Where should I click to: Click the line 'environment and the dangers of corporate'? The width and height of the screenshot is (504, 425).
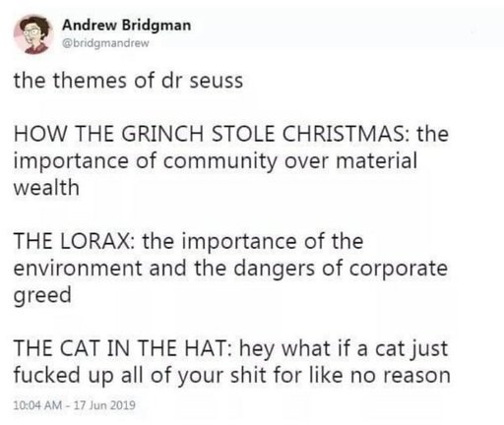[230, 269]
